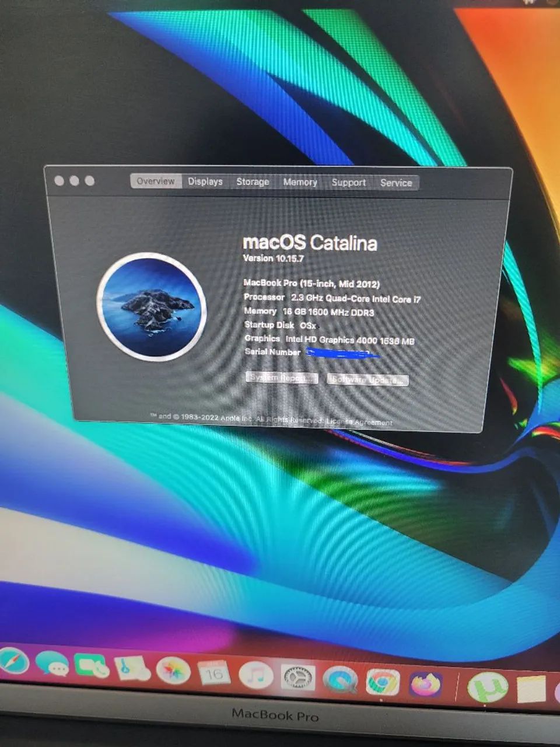Open the Memory tab
Screen dimensions: 560x747
[300, 183]
